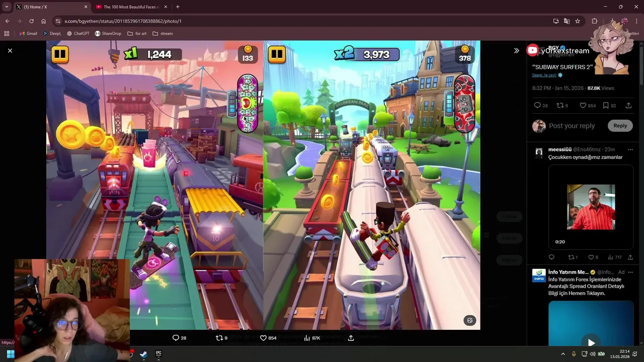The image size is (644, 362).
Task: Translate page icon in the address bar
Action: pos(567,21)
